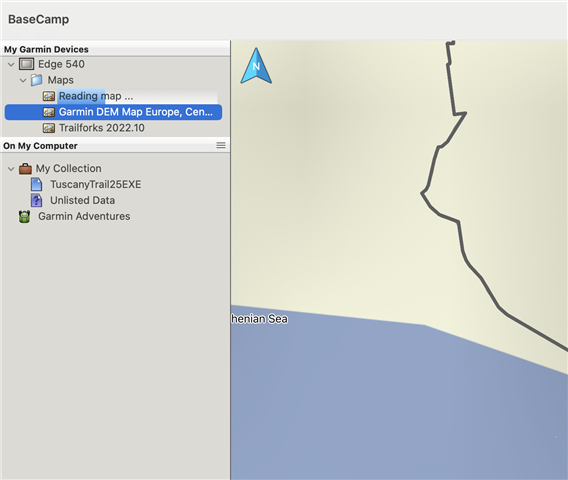Click the Trailforks 2022.10 map icon
This screenshot has height=480, width=568.
click(49, 128)
